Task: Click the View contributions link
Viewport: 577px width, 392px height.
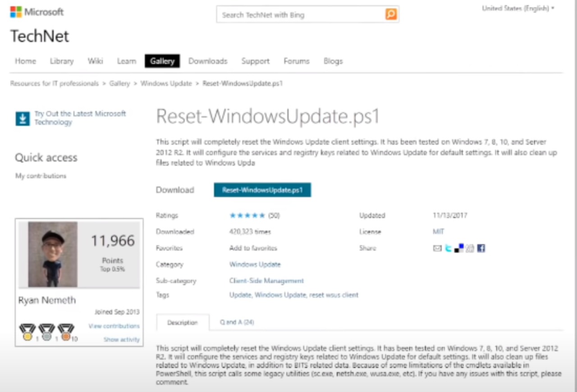Action: pyautogui.click(x=114, y=326)
